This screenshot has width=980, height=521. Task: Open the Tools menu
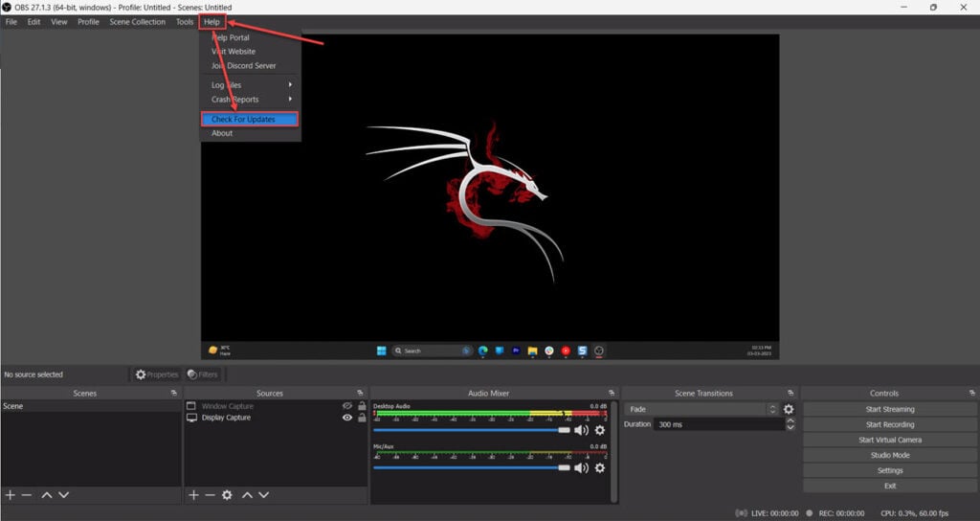coord(185,22)
